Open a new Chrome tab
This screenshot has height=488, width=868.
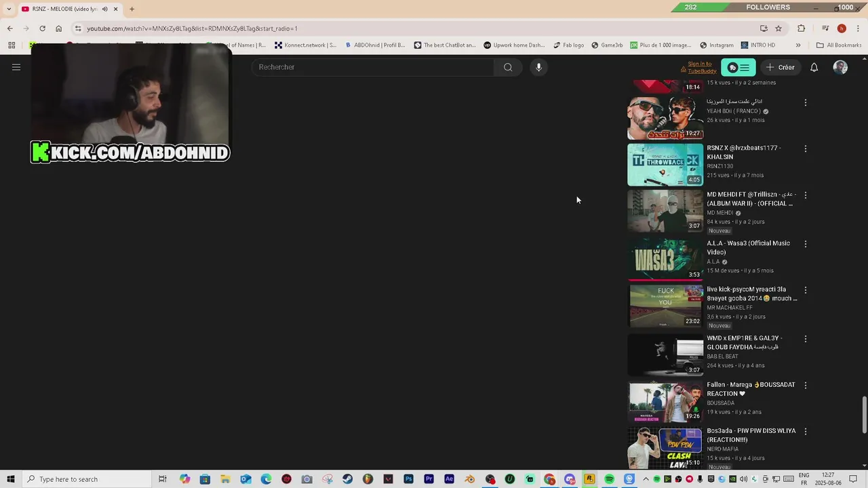132,9
